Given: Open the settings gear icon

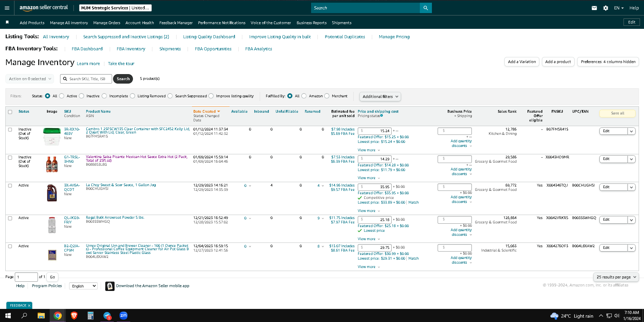Looking at the screenshot, I should [x=605, y=8].
